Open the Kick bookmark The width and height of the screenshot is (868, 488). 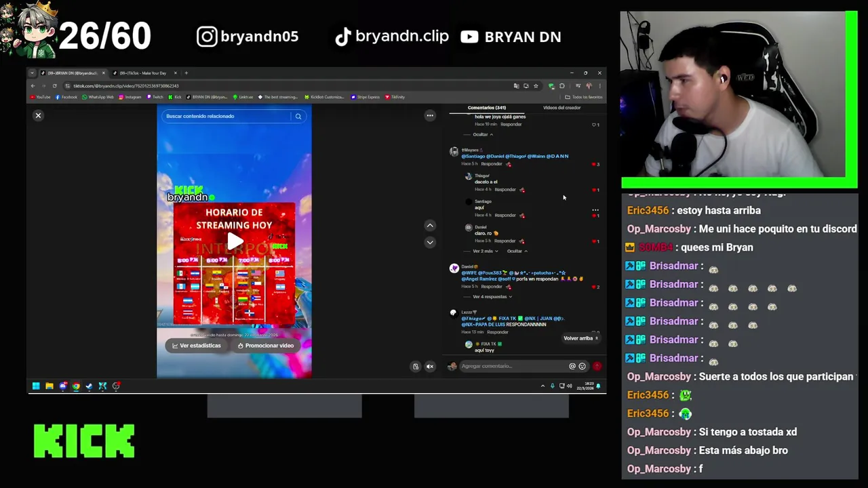[175, 97]
